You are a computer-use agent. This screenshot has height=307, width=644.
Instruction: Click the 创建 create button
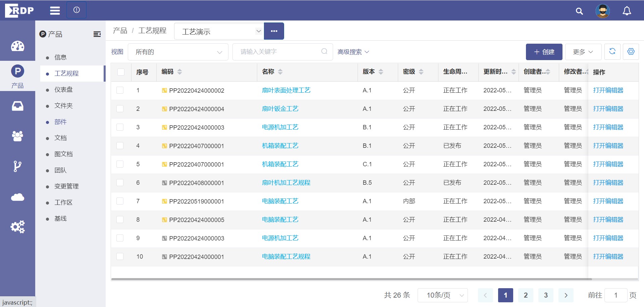click(x=544, y=52)
